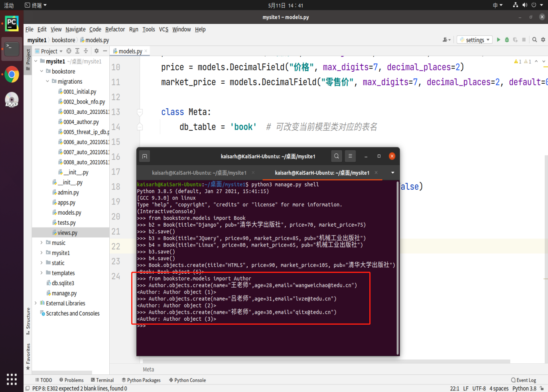Viewport: 548px width, 392px height.
Task: Open the Help menu
Action: coord(200,29)
